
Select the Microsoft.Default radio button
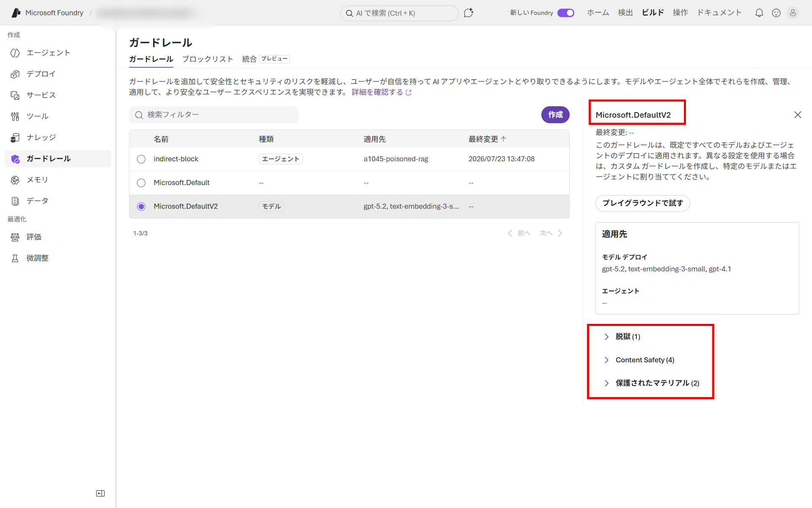141,183
